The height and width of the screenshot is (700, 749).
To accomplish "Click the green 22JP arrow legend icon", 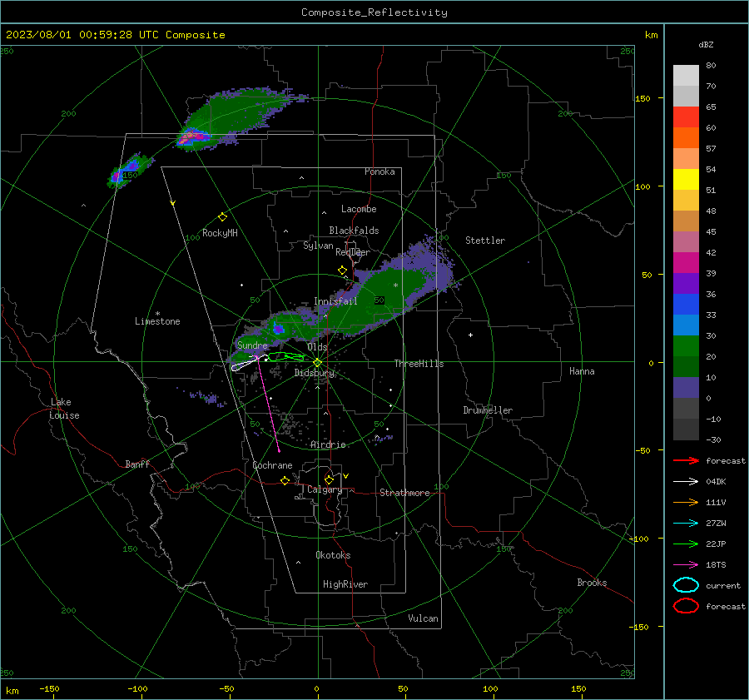I will pos(686,544).
